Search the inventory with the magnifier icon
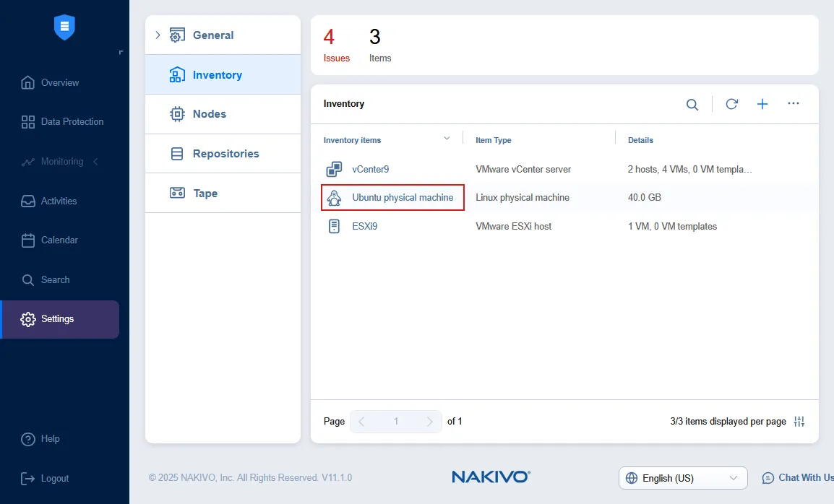Image resolution: width=834 pixels, height=504 pixels. click(692, 104)
